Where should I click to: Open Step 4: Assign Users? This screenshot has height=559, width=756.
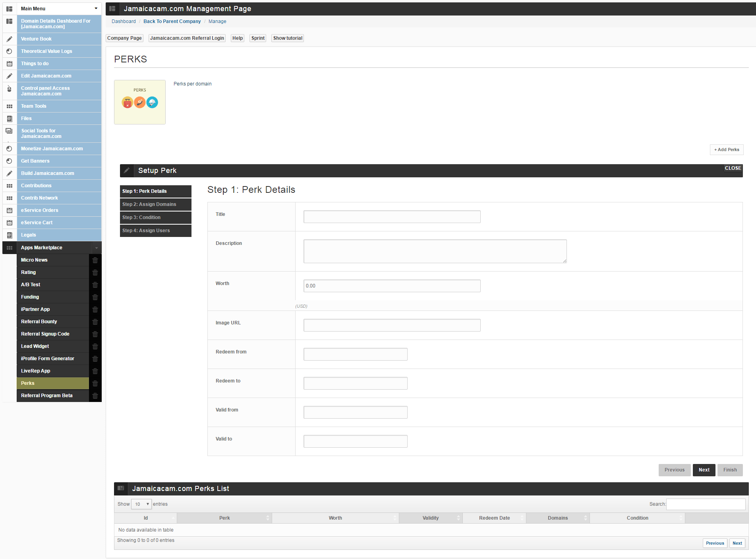(x=156, y=231)
